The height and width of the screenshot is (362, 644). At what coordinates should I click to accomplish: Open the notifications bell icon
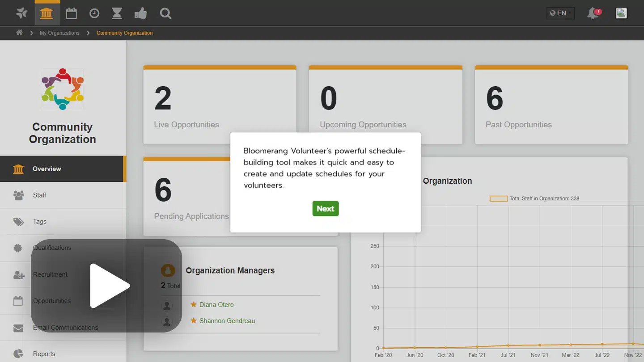click(x=593, y=13)
